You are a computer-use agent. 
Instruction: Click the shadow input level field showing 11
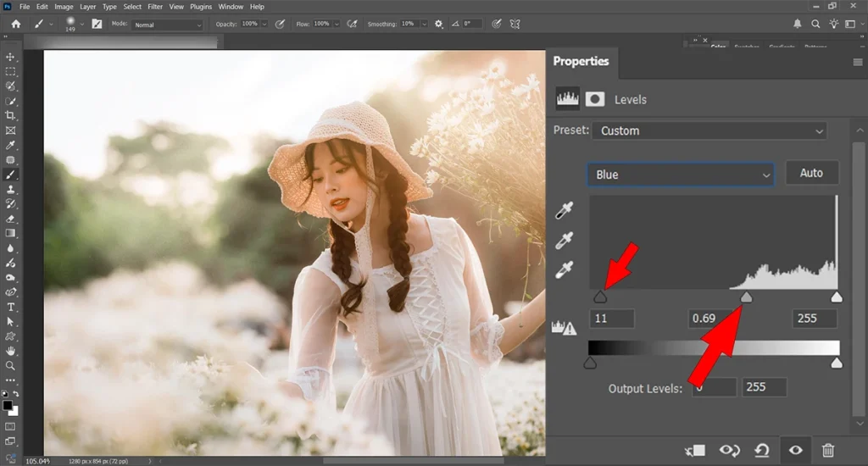[612, 319]
